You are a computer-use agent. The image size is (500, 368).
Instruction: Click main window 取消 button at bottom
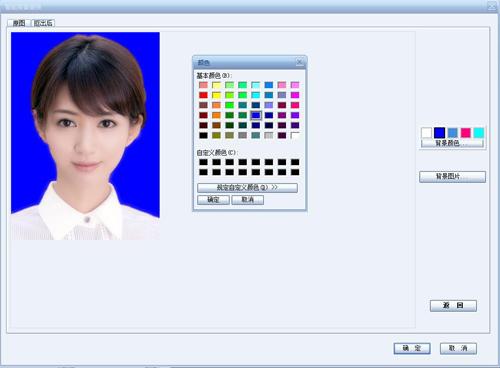tap(458, 348)
